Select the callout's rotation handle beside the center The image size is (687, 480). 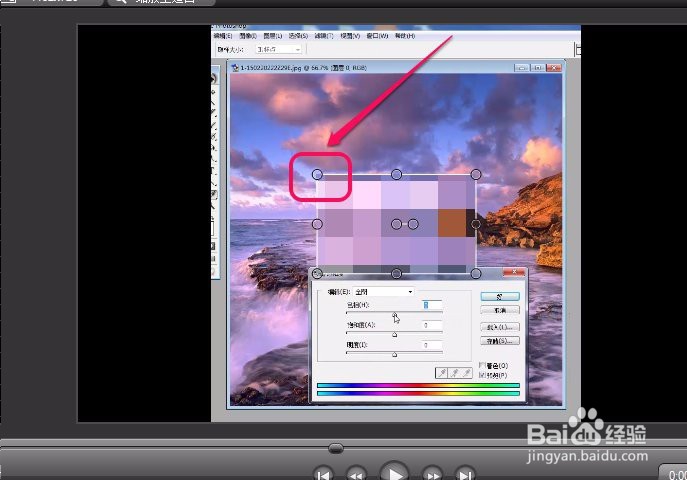click(x=413, y=224)
